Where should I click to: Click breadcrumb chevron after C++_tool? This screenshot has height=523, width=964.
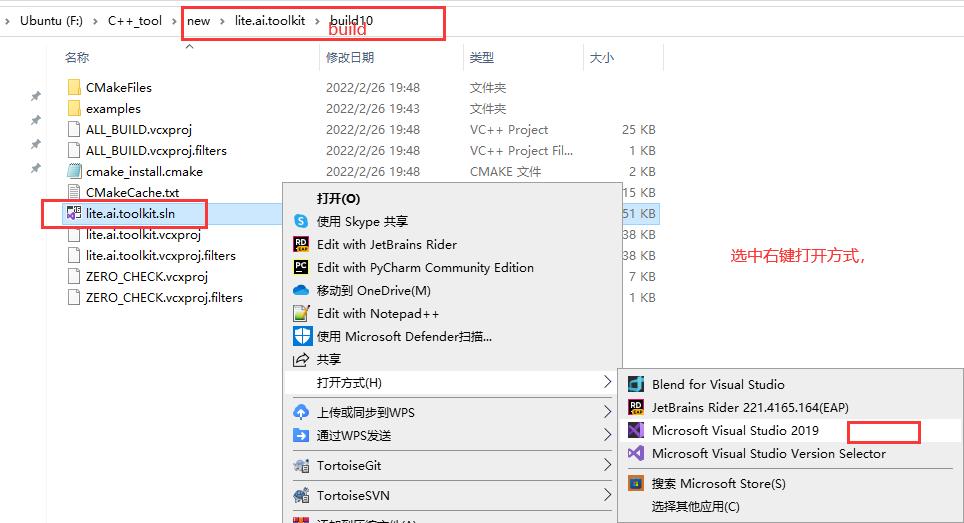click(175, 22)
